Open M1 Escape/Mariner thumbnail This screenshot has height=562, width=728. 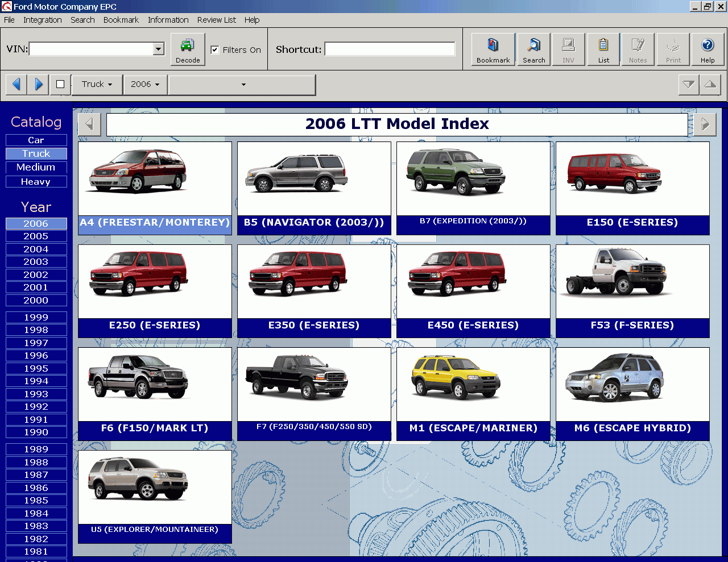click(473, 394)
